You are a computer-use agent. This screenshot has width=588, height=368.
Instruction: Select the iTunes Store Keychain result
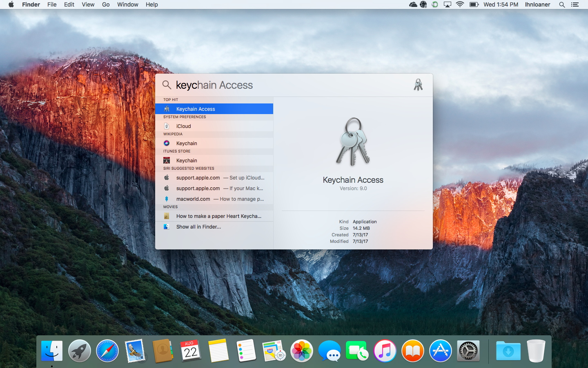(x=214, y=160)
